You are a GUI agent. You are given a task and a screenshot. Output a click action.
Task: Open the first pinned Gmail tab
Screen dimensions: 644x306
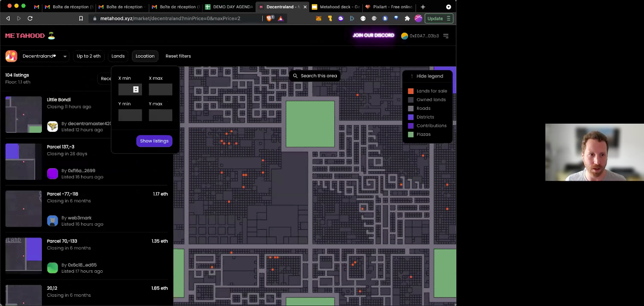(37, 7)
